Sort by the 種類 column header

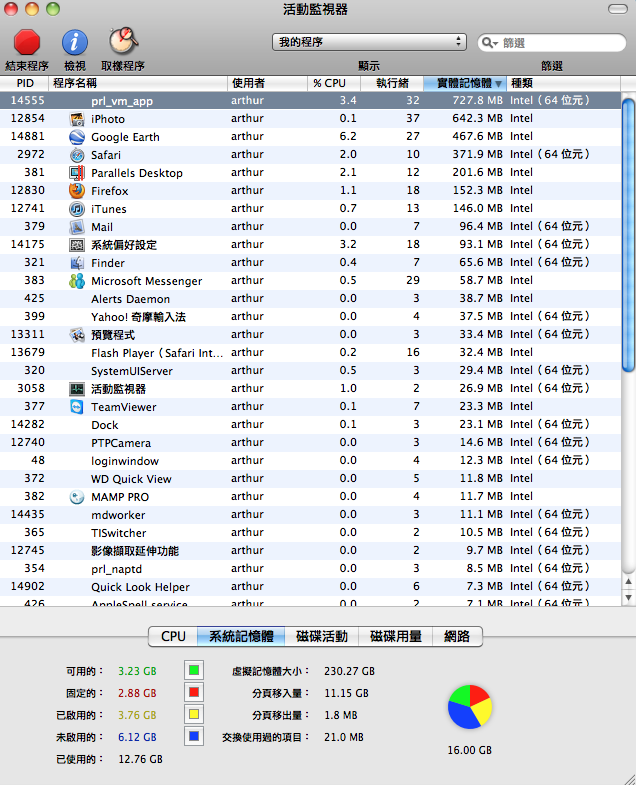click(x=563, y=83)
